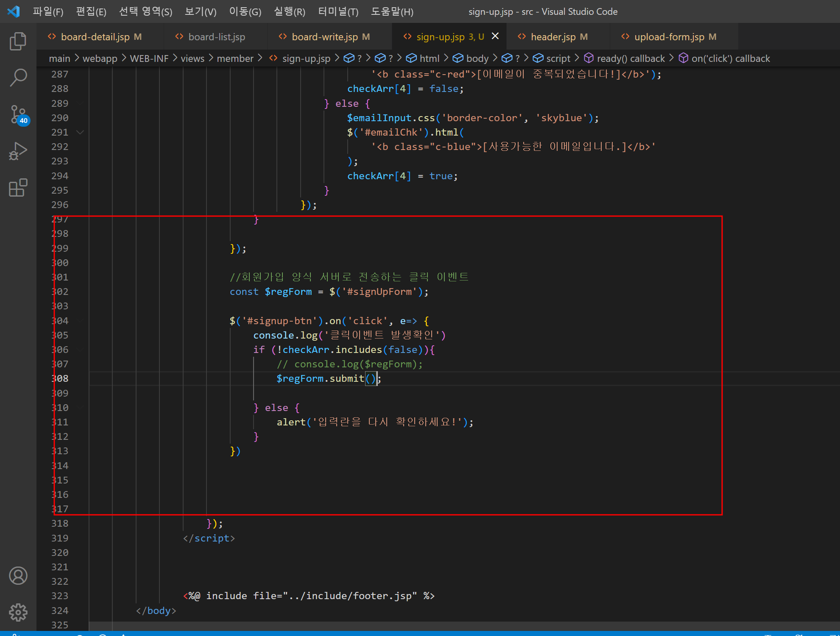Click the 'member' breadcrumb segment
This screenshot has height=636, width=840.
pyautogui.click(x=235, y=58)
